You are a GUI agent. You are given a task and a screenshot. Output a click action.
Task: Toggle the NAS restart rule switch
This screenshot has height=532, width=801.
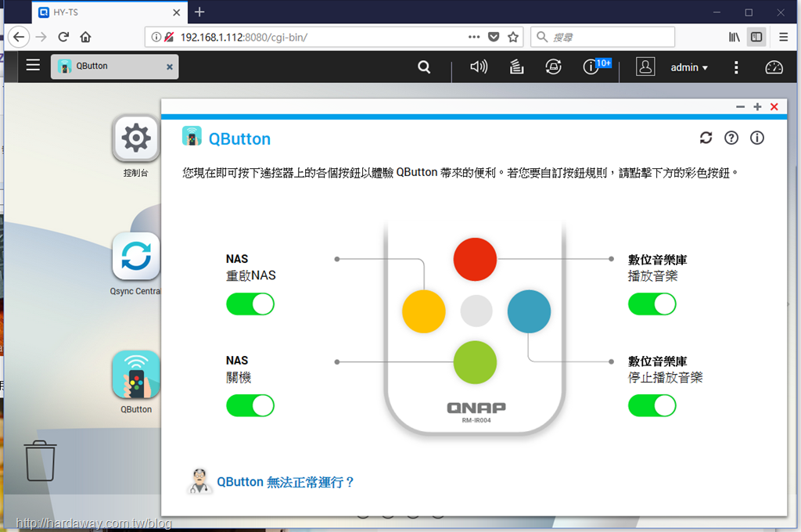pos(250,304)
